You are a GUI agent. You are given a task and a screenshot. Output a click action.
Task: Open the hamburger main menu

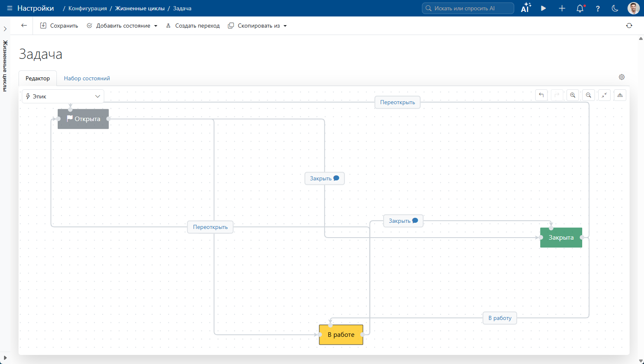pyautogui.click(x=9, y=8)
